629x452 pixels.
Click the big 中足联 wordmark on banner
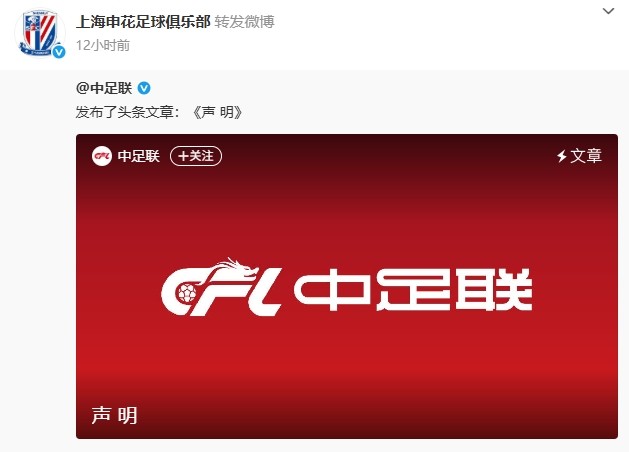tap(413, 290)
